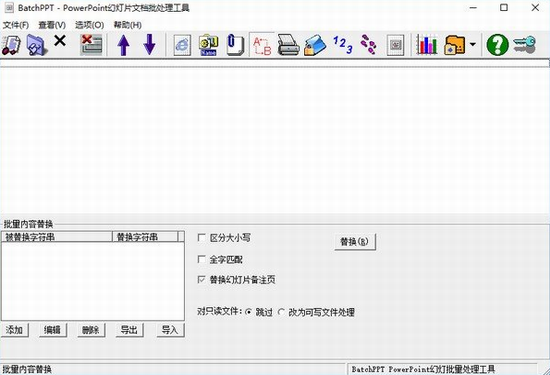
Task: Enable 全字匹配 checkbox
Action: click(x=201, y=259)
